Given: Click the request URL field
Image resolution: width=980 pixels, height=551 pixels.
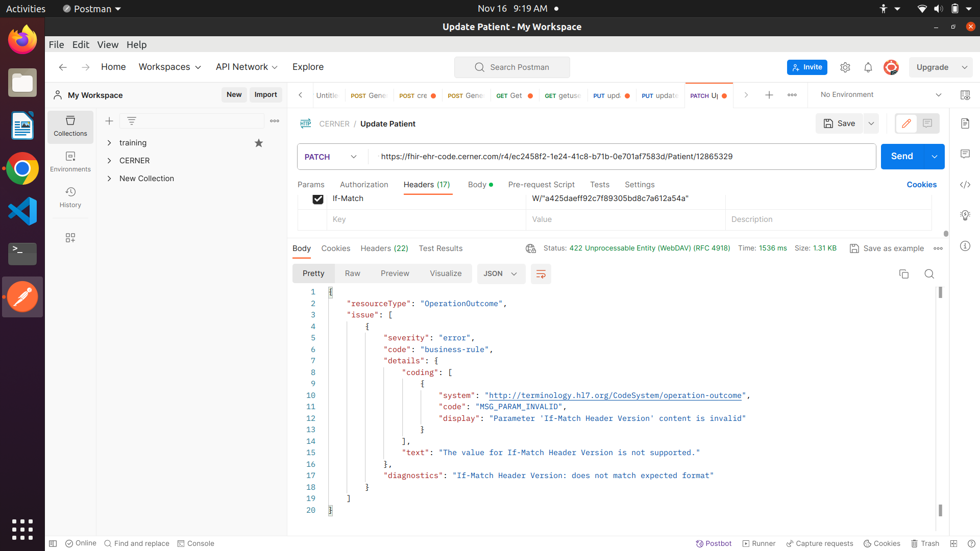Looking at the screenshot, I should 623,157.
